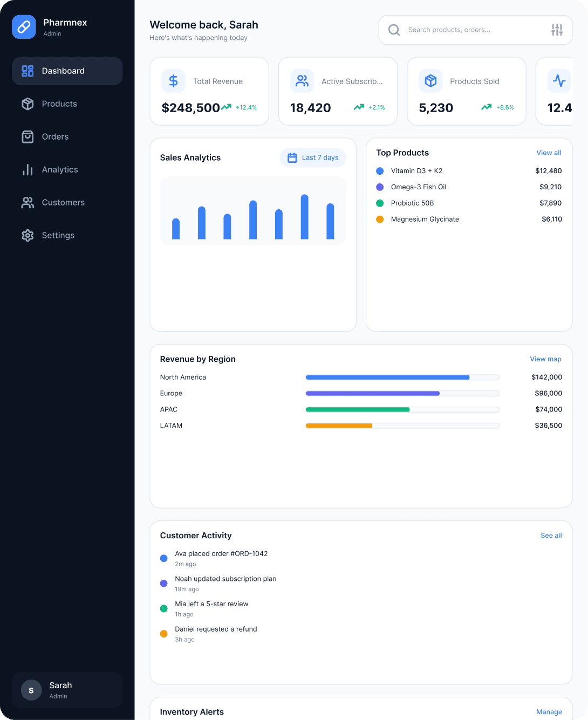
Task: Click the package icon on Products Sold card
Action: 430,81
